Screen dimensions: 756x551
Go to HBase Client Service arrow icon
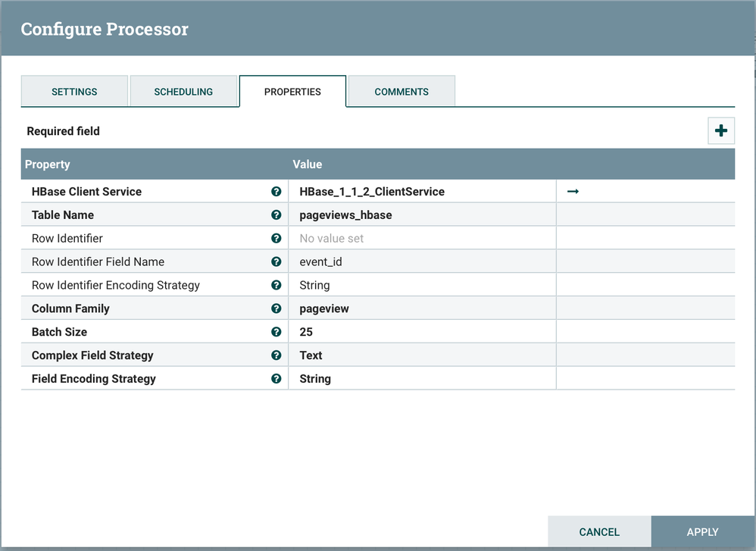(573, 192)
